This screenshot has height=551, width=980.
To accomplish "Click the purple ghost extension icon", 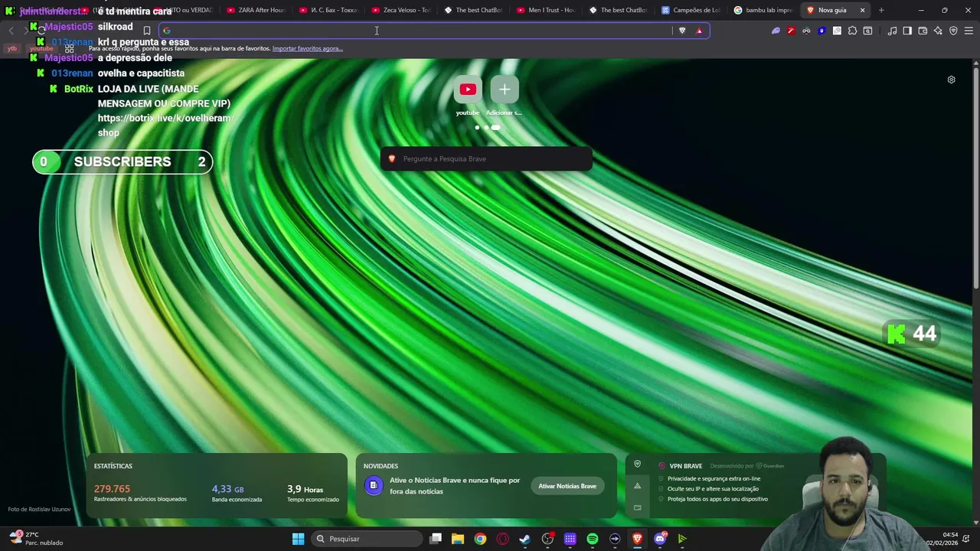I will 776,31.
